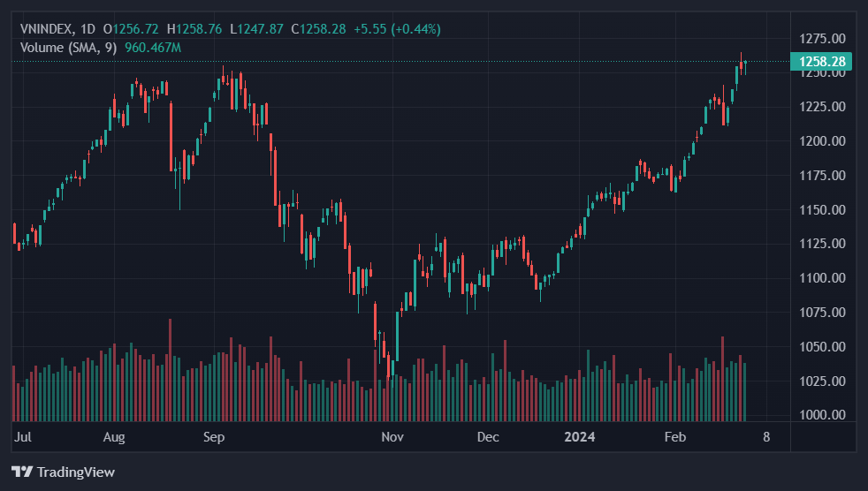
Task: Click the Sep label on time axis
Action: coord(214,437)
